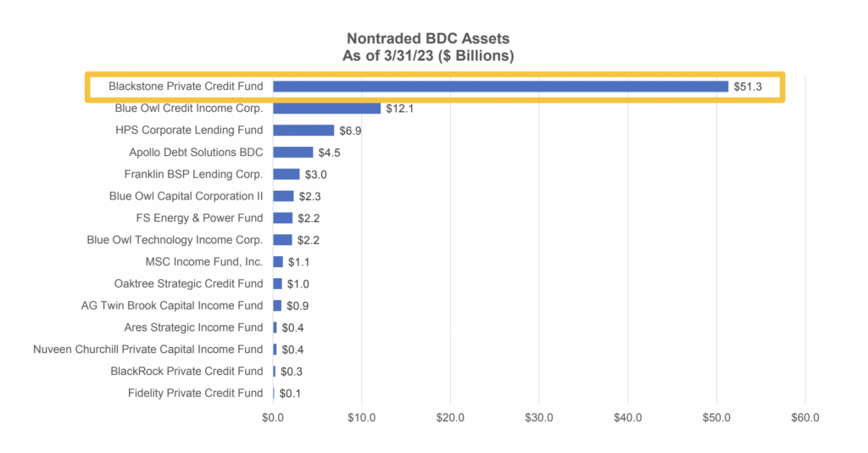
Task: Click the '$30.0' axis tick label
Action: tap(539, 417)
